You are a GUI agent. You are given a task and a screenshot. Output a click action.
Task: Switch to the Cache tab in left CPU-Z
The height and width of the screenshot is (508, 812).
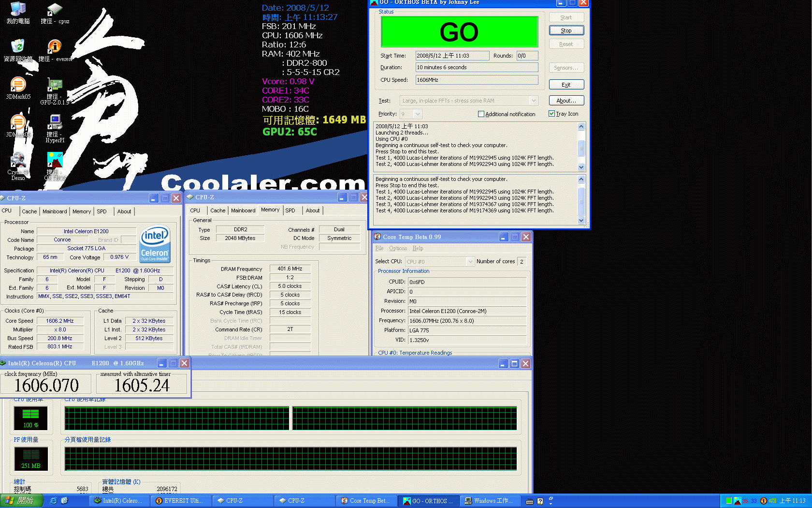[x=29, y=211]
